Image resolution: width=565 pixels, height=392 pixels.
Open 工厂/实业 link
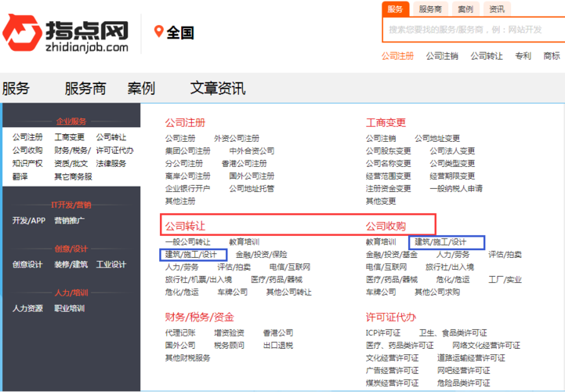[x=505, y=279]
